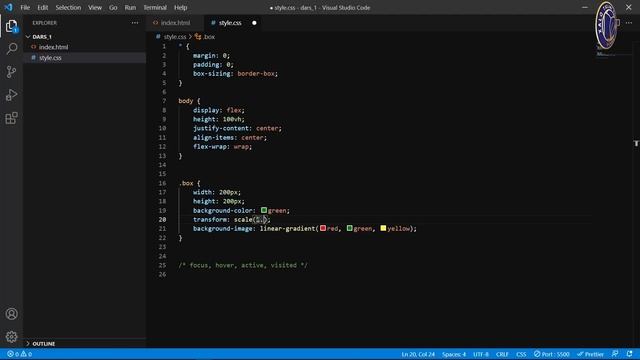Click the 'box-sizing: border-box' line
The height and width of the screenshot is (360, 640).
[235, 73]
